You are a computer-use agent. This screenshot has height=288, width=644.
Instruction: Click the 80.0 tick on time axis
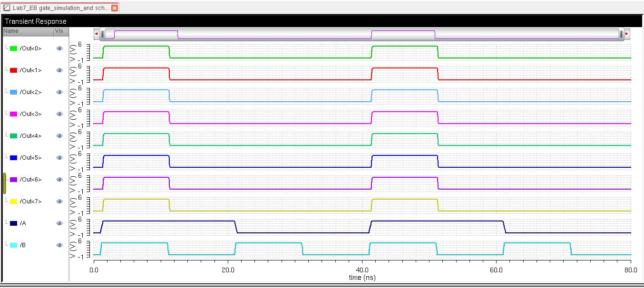[x=630, y=269]
